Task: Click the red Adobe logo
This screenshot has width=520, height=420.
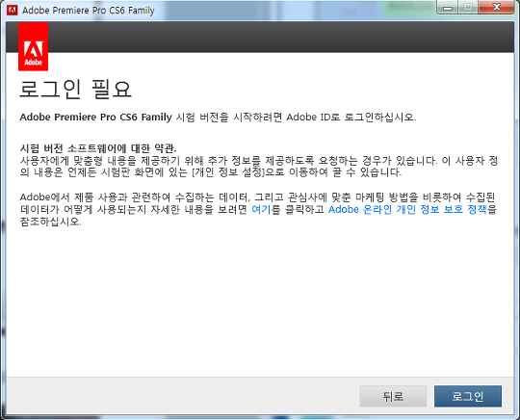Action: 33,46
